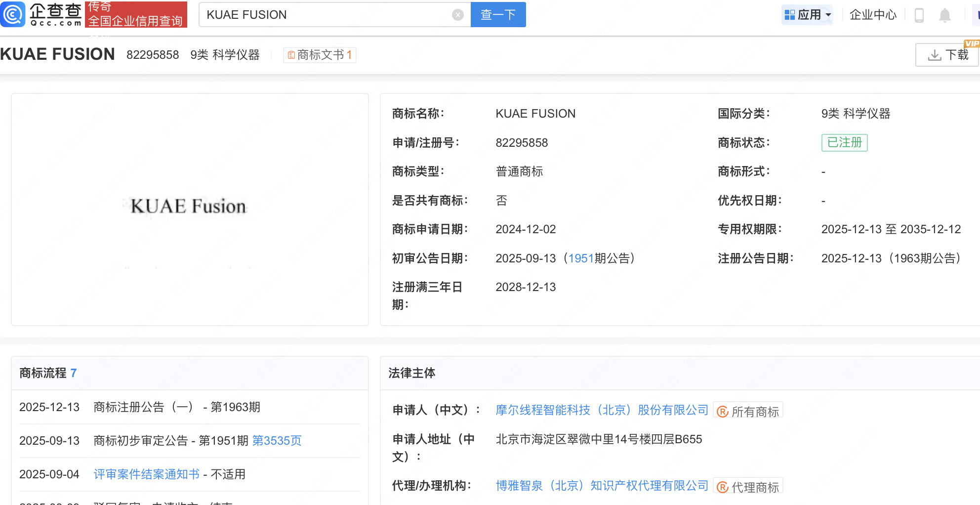The width and height of the screenshot is (980, 505).
Task: Click the 传奇 全国企业信用查询 red banner
Action: 136,14
